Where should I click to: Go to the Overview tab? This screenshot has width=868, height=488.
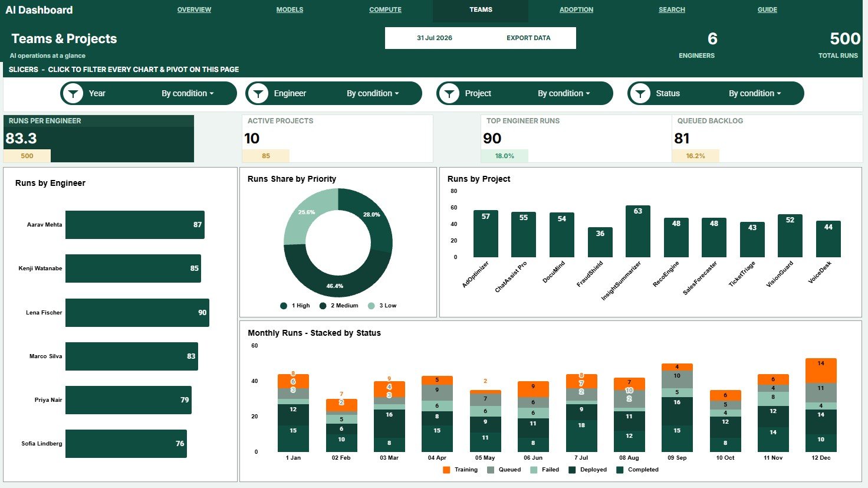click(x=194, y=9)
